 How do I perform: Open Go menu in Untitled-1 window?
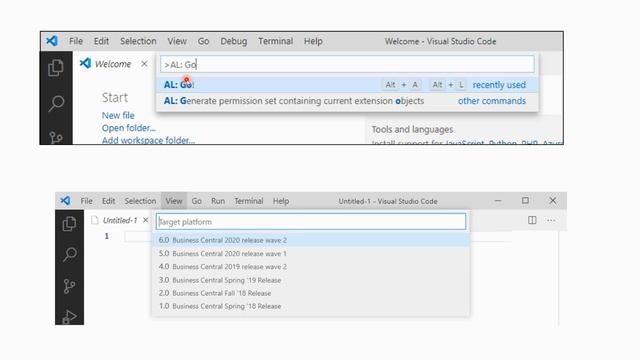[x=196, y=201]
